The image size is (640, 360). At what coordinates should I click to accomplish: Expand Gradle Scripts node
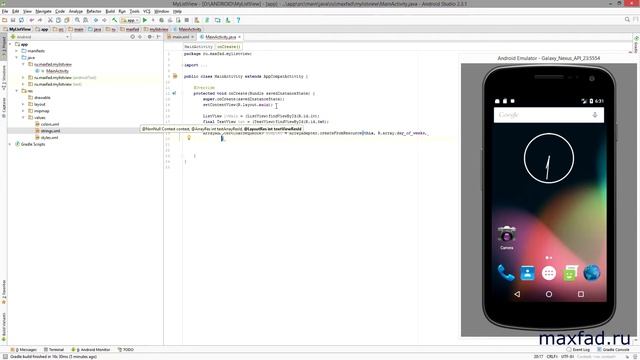(x=10, y=144)
